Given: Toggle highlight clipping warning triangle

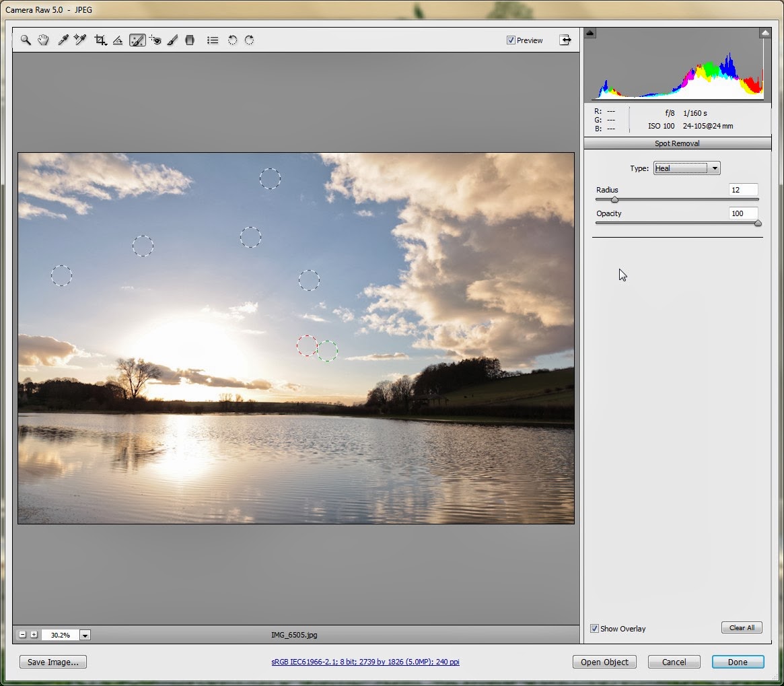Looking at the screenshot, I should pyautogui.click(x=765, y=33).
